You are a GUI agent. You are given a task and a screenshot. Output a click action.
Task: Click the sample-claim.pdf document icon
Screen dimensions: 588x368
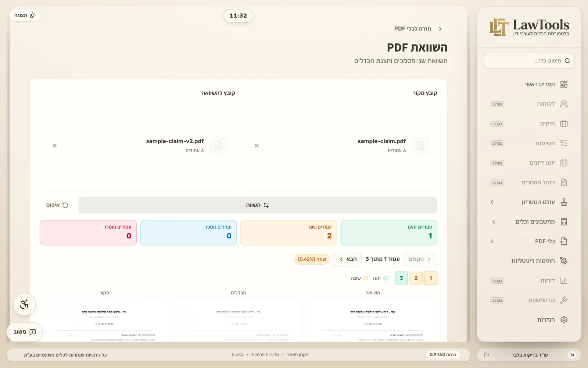click(420, 146)
